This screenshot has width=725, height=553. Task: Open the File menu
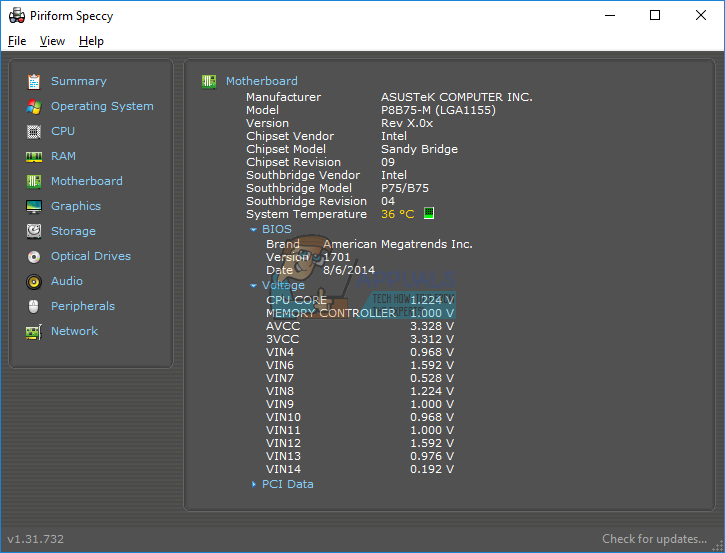(17, 41)
